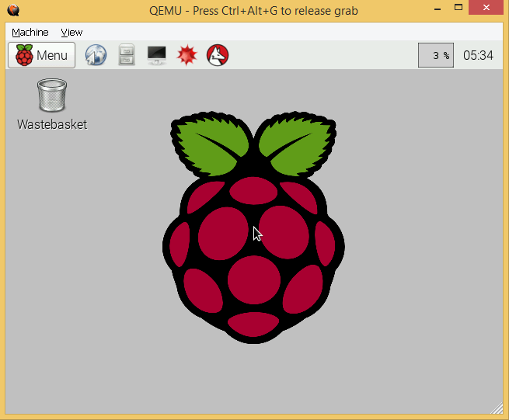This screenshot has width=509, height=420.
Task: Click the CPU usage monitor showing 3 %
Action: [x=436, y=55]
